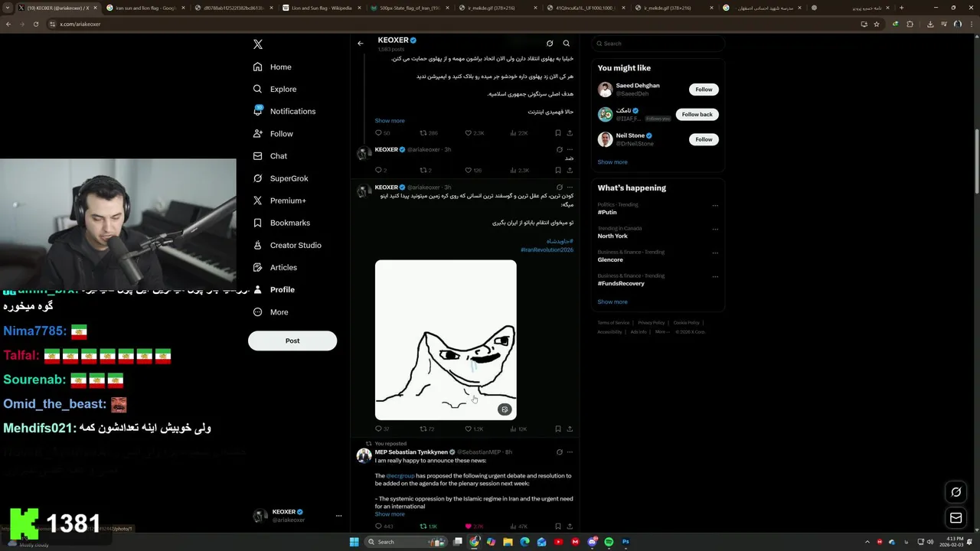The width and height of the screenshot is (980, 551).
Task: Open the North York trend
Action: pyautogui.click(x=612, y=236)
